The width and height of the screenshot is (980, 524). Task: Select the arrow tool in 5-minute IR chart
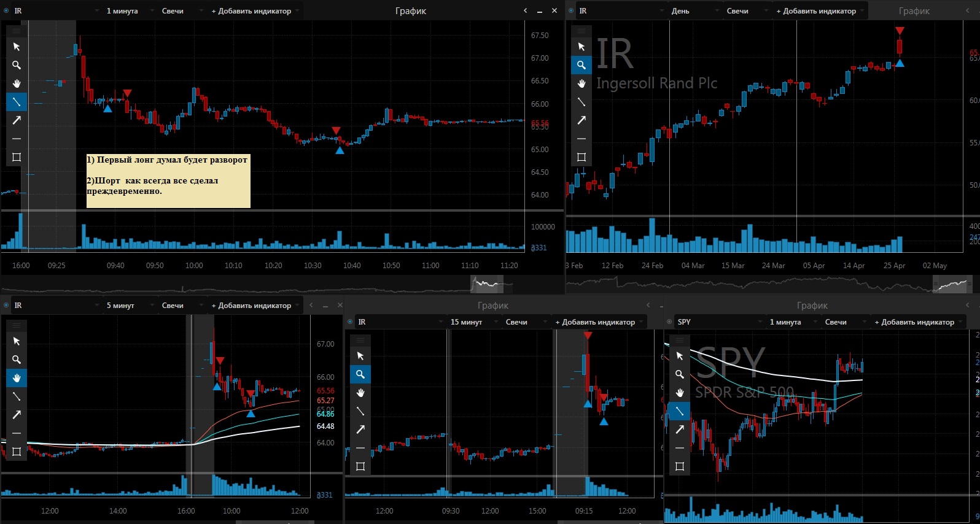coord(17,415)
